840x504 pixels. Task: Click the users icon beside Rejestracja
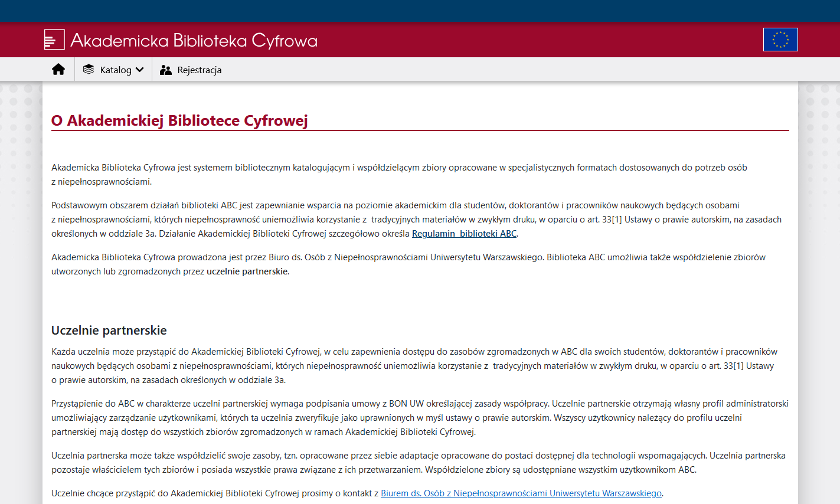[x=166, y=70]
